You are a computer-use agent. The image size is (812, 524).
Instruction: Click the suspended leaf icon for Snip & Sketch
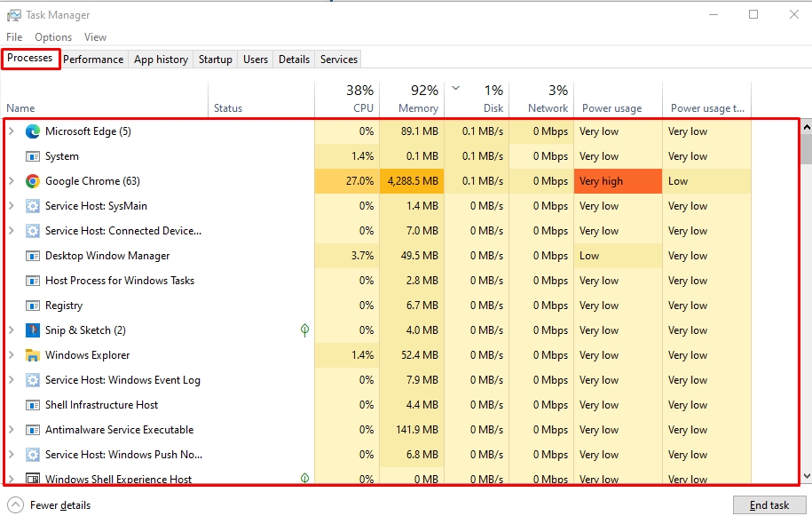click(305, 330)
